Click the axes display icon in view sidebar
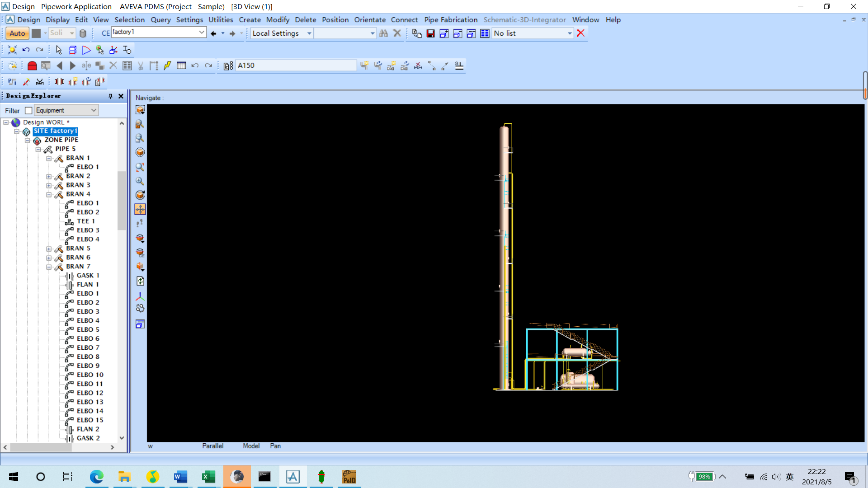 tap(140, 296)
